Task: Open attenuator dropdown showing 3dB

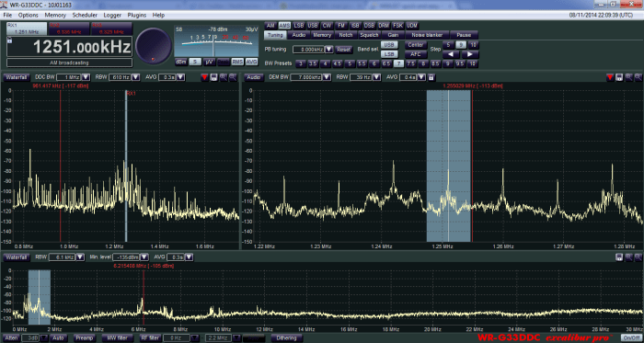Action: [x=44, y=338]
